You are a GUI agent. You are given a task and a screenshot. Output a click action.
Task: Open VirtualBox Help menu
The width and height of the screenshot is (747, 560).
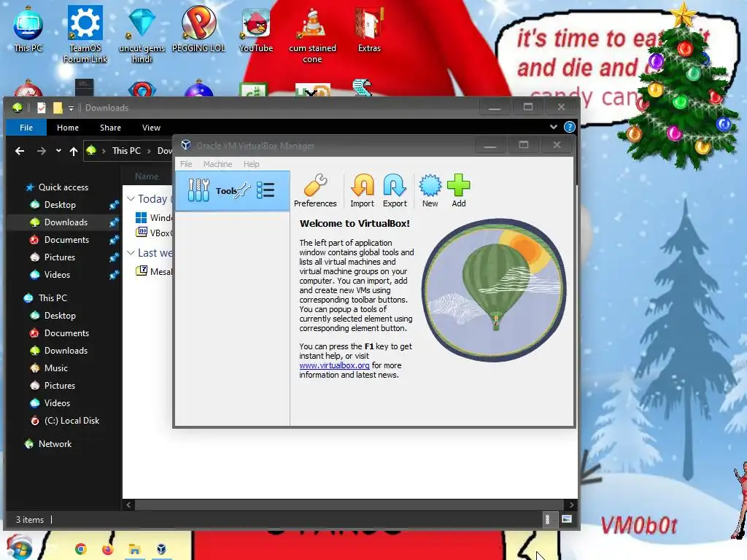coord(251,164)
